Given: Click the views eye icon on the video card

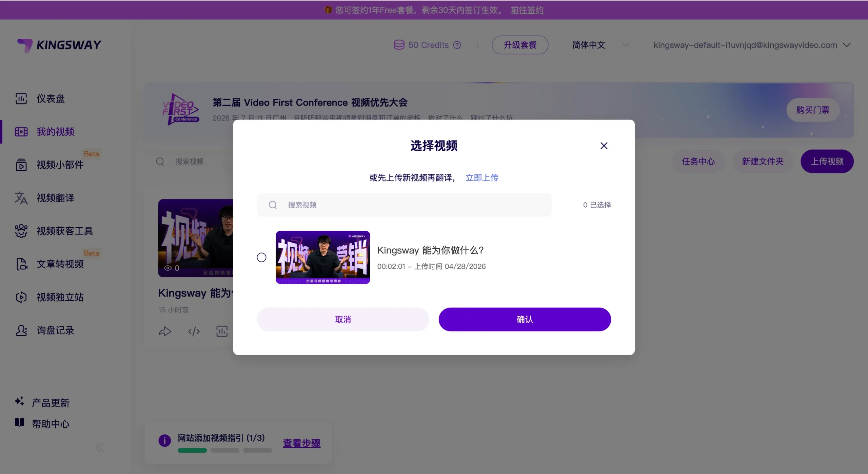Looking at the screenshot, I should tap(167, 268).
